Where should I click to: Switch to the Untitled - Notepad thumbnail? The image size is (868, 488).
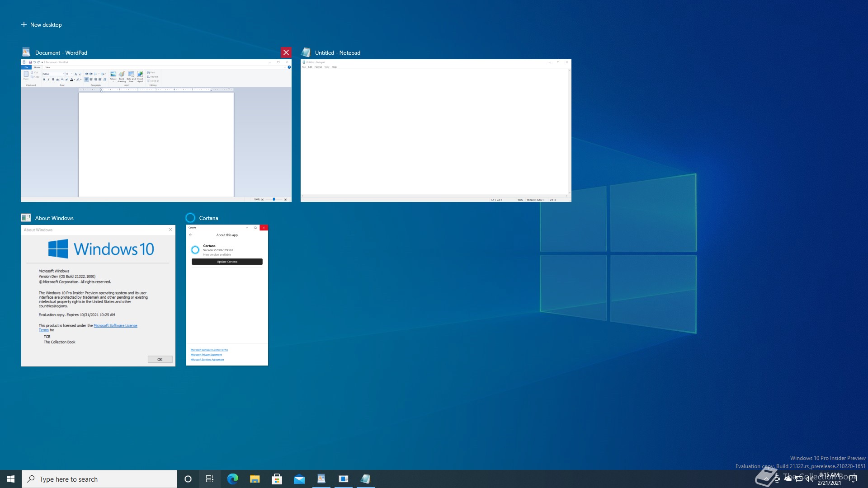pos(435,130)
